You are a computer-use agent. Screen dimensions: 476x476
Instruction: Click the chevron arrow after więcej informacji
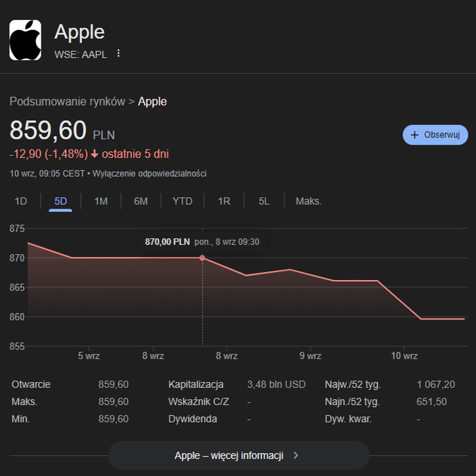click(296, 455)
